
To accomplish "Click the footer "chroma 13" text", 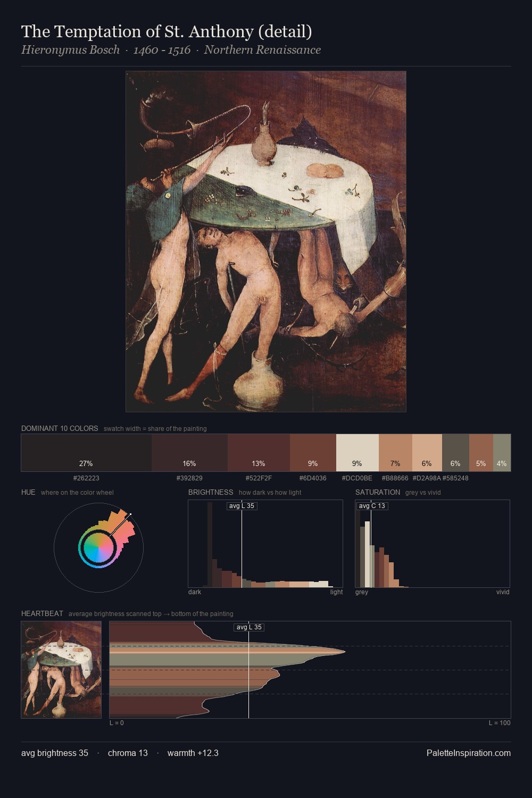I will pos(128,753).
